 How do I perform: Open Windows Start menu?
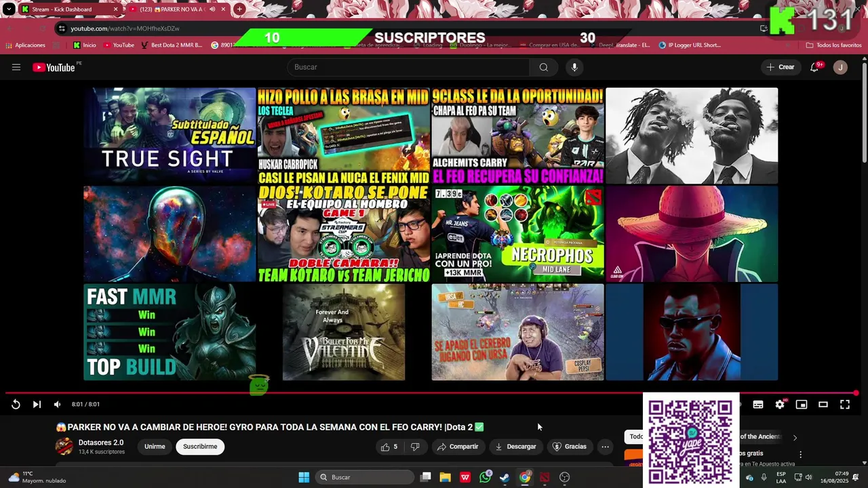(x=304, y=477)
